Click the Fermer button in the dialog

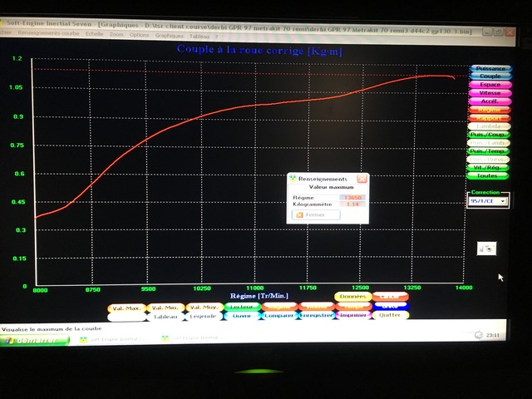click(316, 214)
